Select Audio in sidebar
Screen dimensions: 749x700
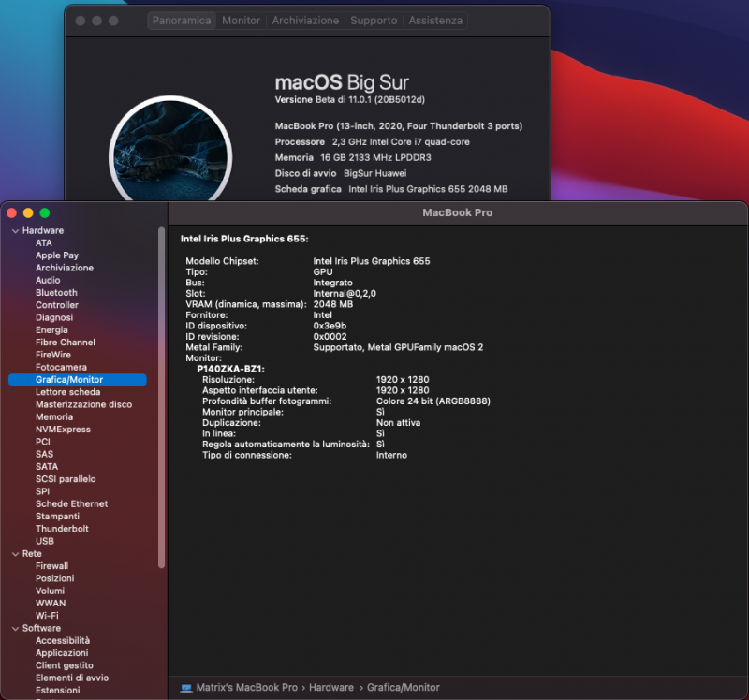tap(48, 281)
